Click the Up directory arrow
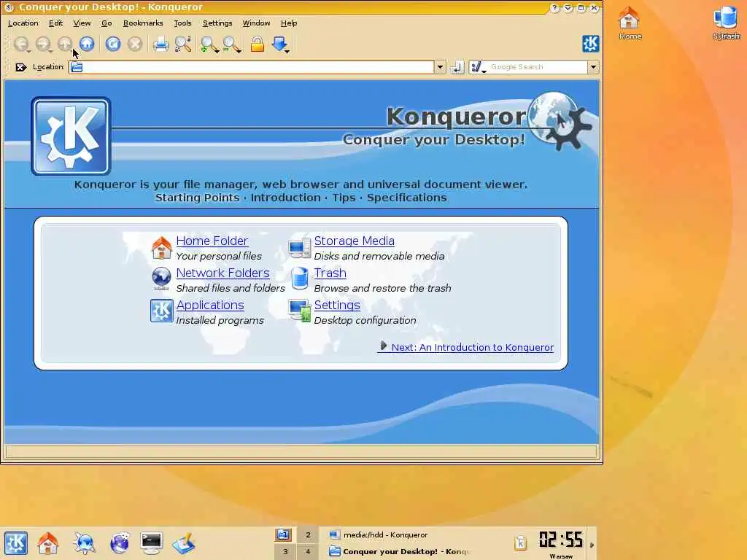747x560 pixels. point(65,44)
